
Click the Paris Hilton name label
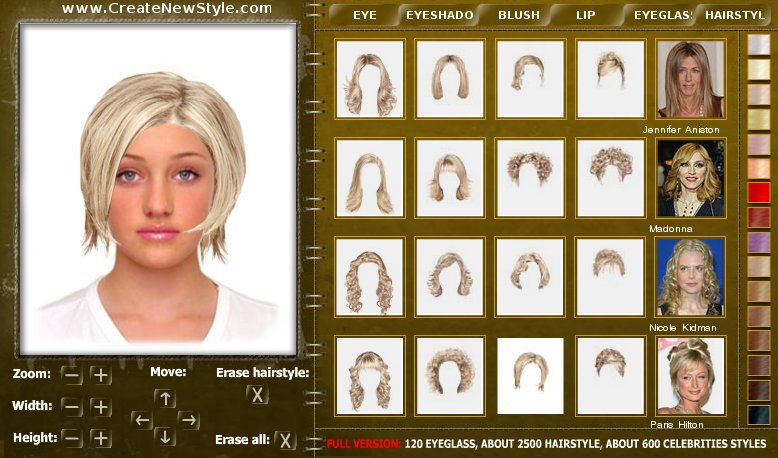[677, 425]
